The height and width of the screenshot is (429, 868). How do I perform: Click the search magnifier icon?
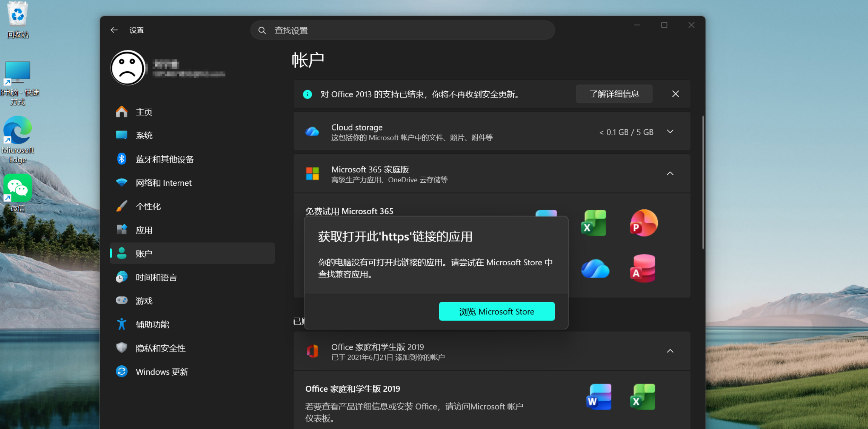click(262, 30)
